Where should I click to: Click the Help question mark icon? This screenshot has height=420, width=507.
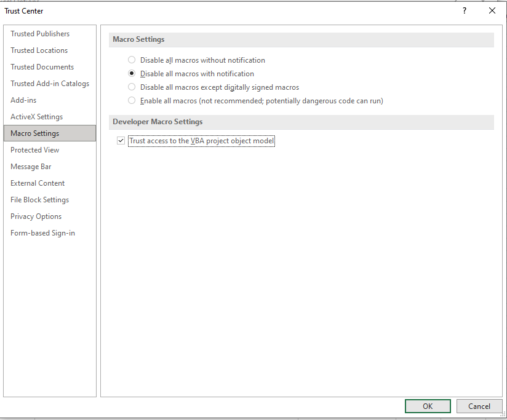pyautogui.click(x=464, y=10)
